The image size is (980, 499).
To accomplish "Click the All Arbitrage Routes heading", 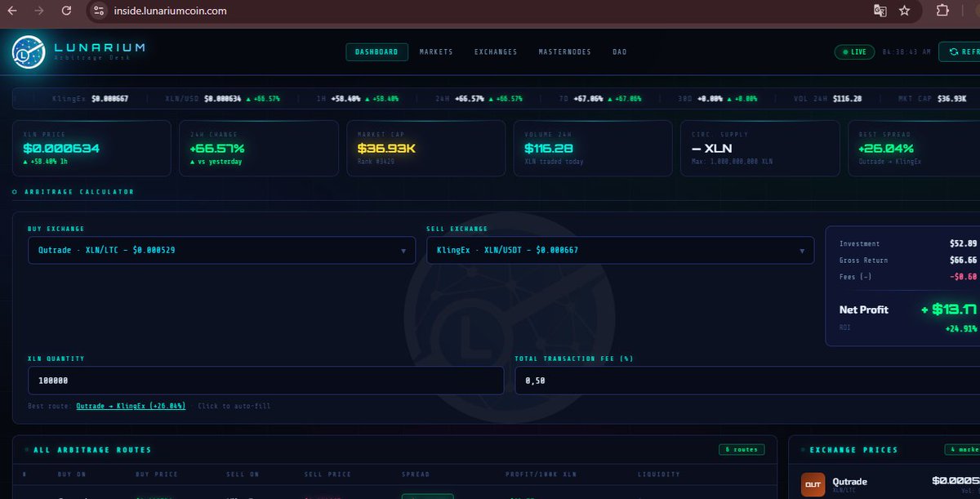I will [92, 450].
